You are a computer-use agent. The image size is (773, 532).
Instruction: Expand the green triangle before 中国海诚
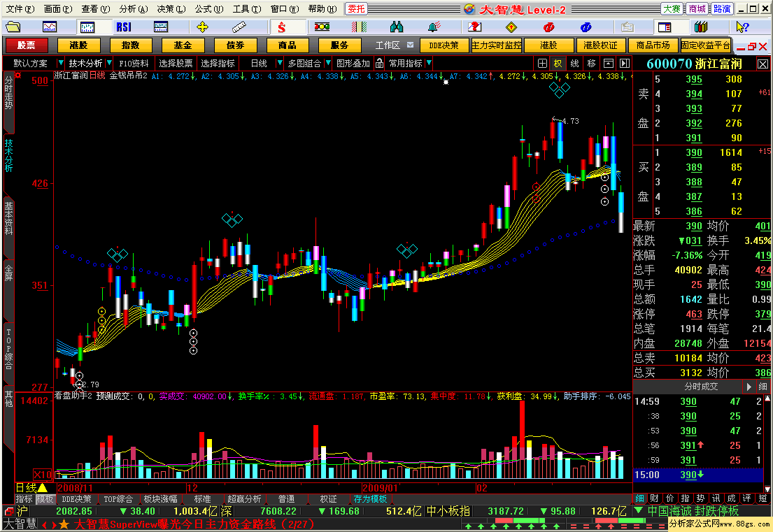click(639, 510)
